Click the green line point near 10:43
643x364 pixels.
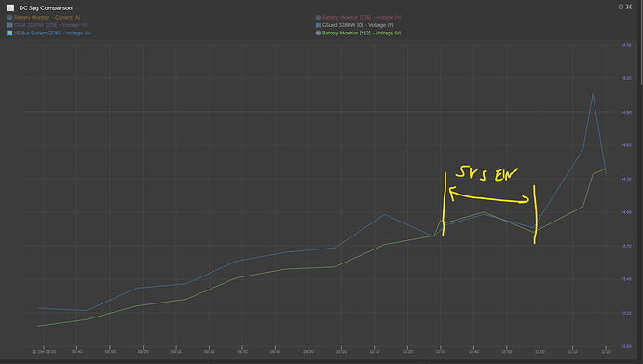click(484, 212)
